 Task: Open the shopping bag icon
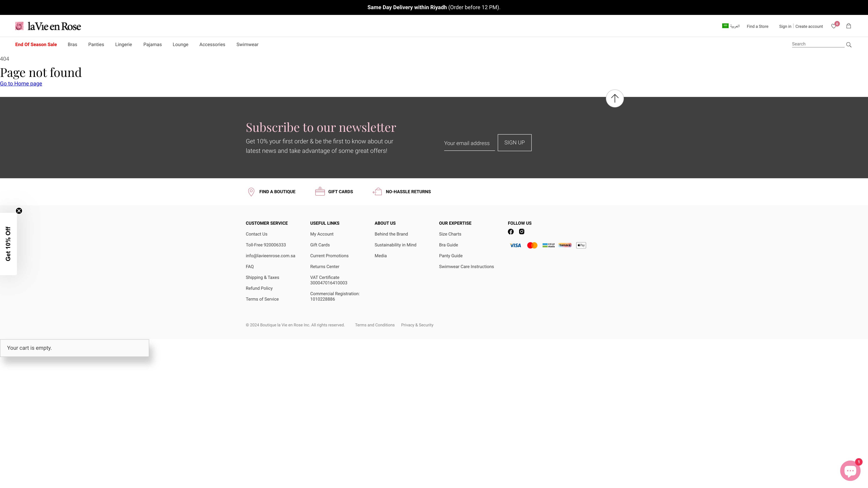[x=849, y=26]
